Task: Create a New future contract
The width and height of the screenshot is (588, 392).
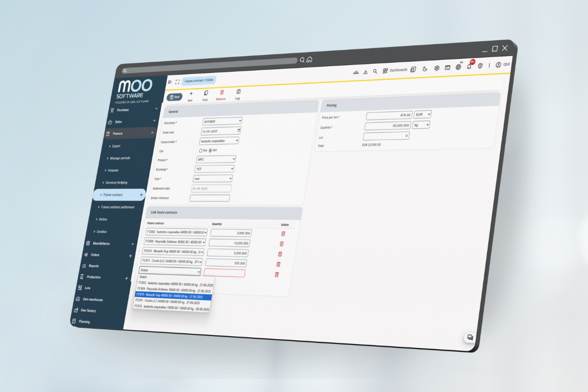Action: click(x=191, y=96)
